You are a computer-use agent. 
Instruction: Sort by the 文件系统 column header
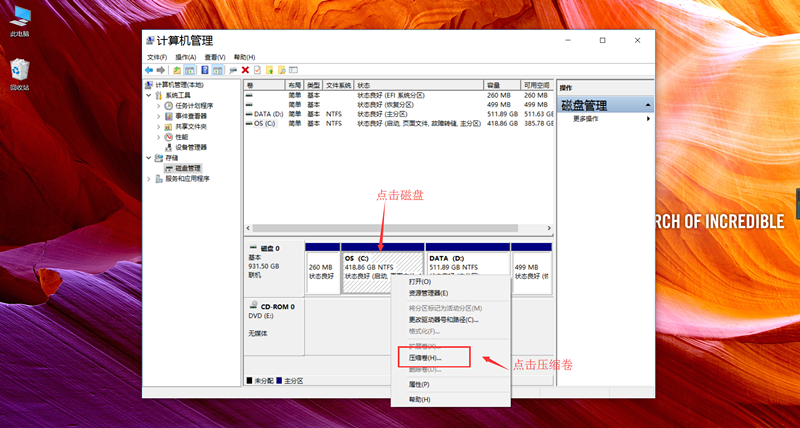339,85
